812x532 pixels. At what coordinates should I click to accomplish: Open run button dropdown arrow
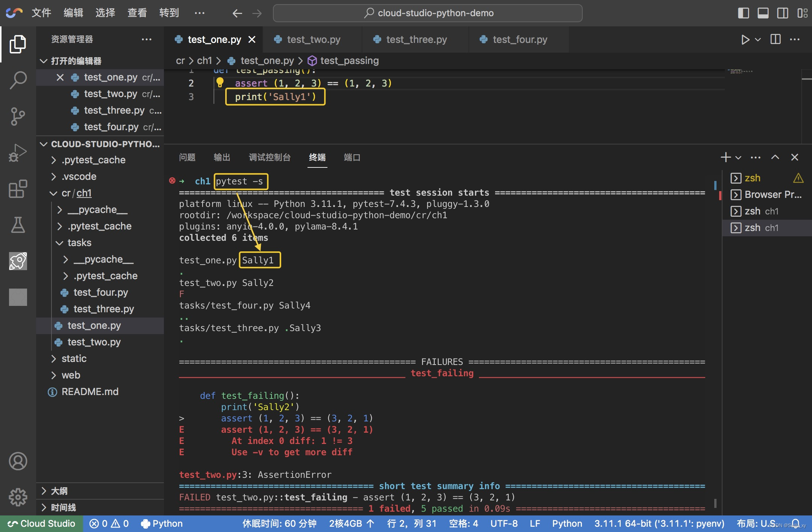(x=758, y=40)
